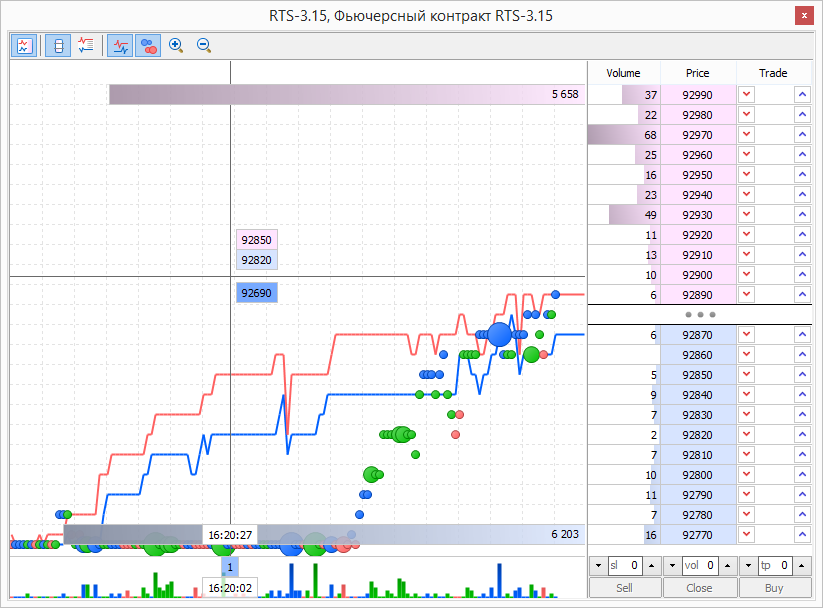Click the 92820 bid price label on chart
This screenshot has height=608, width=823.
click(x=257, y=260)
